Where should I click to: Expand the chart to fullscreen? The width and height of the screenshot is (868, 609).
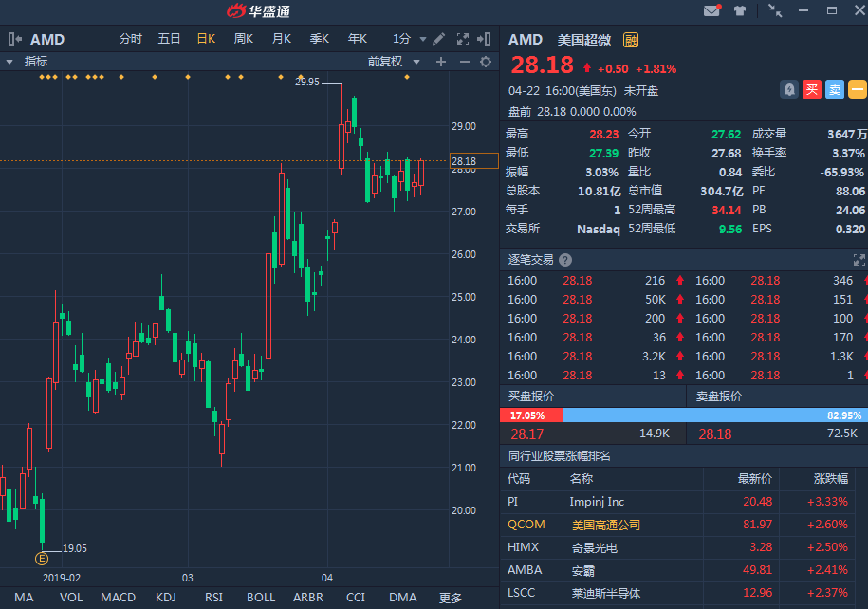pos(463,39)
